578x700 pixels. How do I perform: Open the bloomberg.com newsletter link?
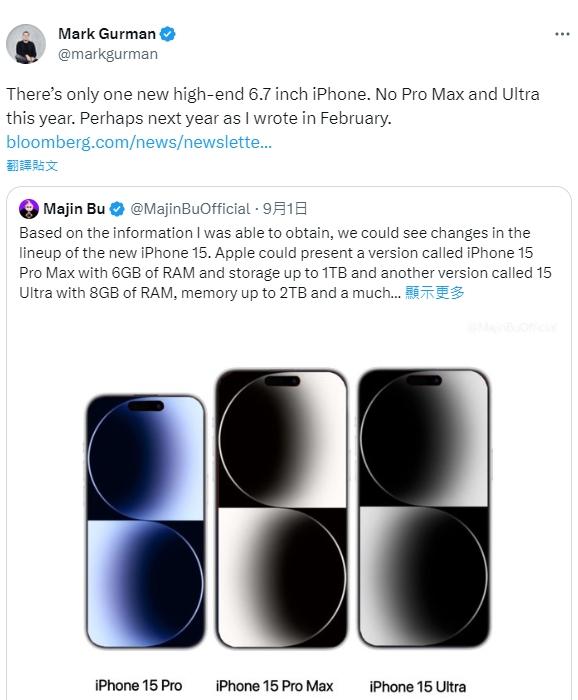pos(139,142)
